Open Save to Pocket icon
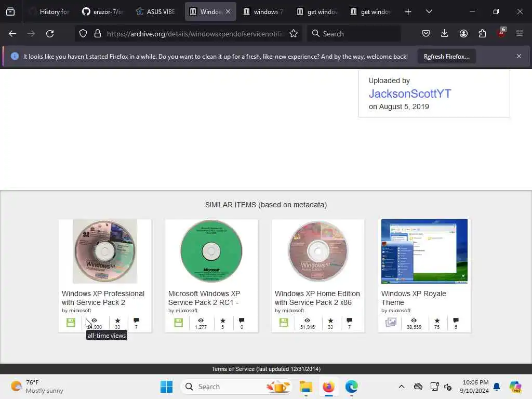Screen dimensions: 532x399 click(426, 33)
